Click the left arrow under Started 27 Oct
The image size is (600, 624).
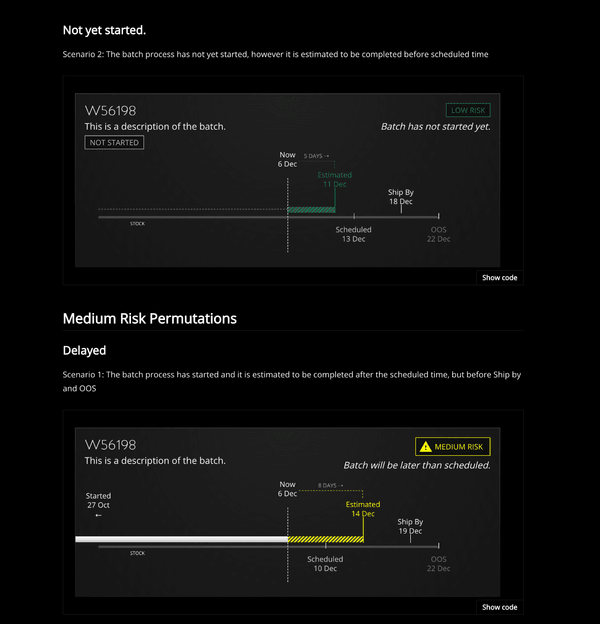98,515
